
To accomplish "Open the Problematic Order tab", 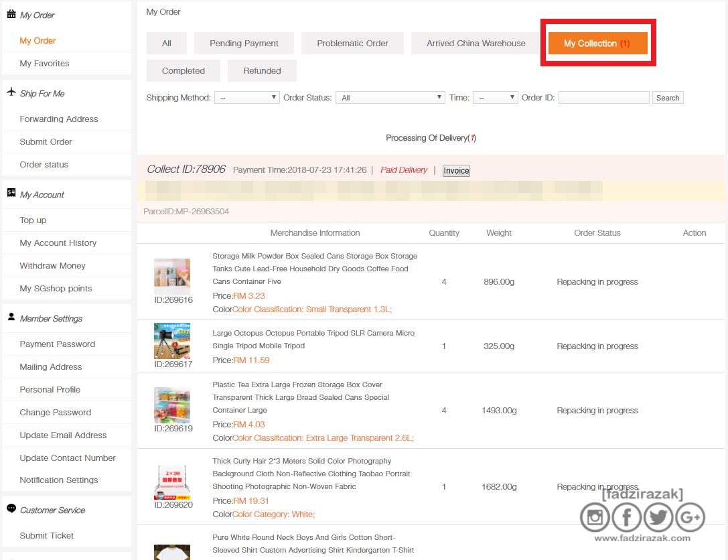I will (x=352, y=43).
